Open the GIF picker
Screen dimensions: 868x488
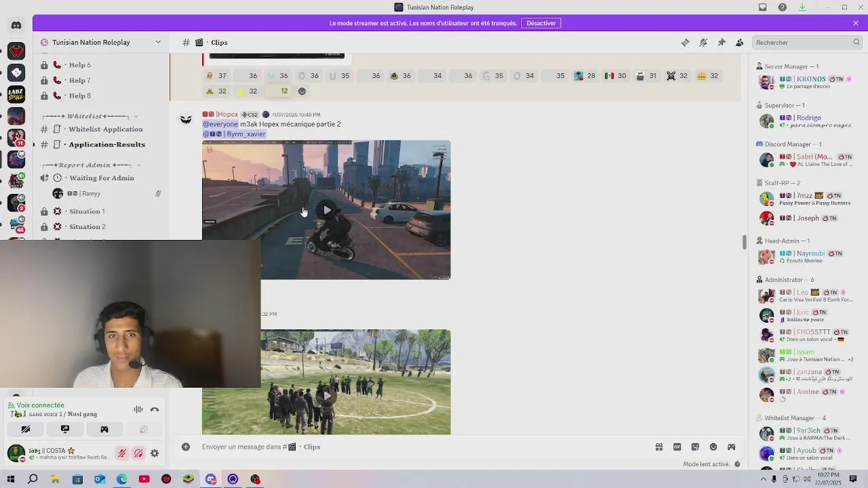tap(677, 447)
